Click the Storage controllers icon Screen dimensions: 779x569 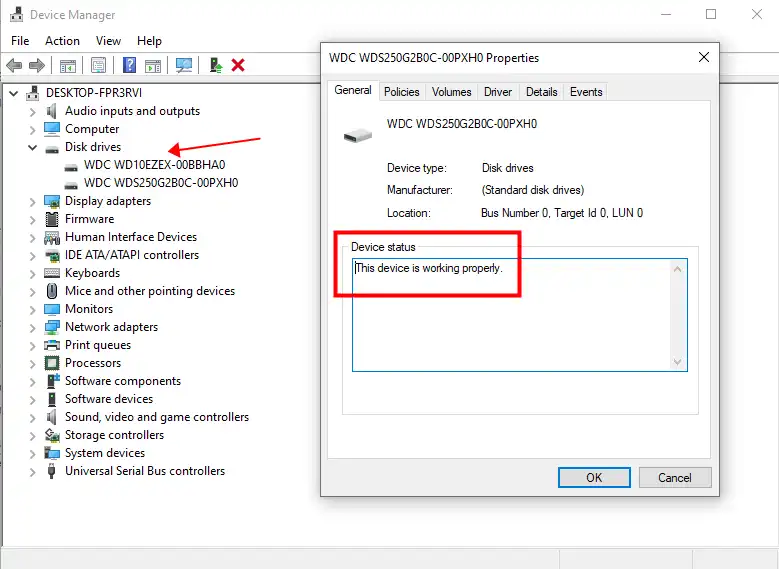pos(52,435)
